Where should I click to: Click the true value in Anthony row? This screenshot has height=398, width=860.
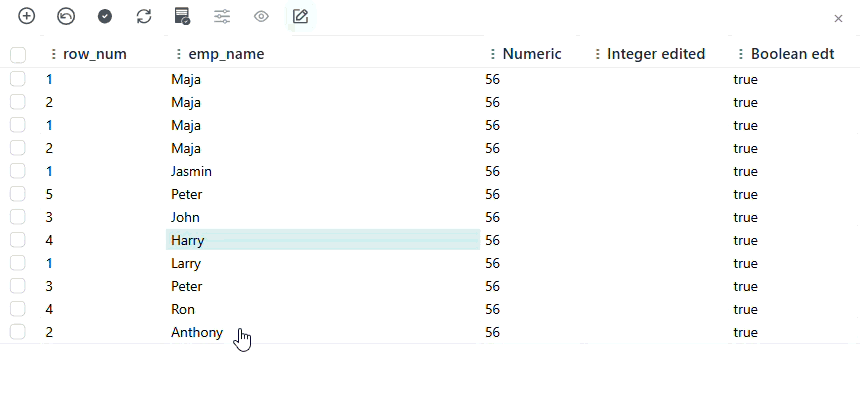point(745,332)
